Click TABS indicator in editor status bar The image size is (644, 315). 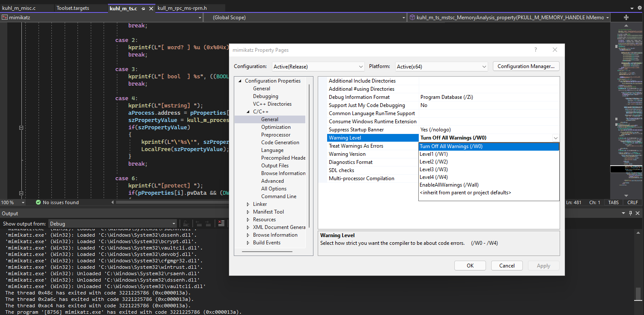(x=613, y=202)
